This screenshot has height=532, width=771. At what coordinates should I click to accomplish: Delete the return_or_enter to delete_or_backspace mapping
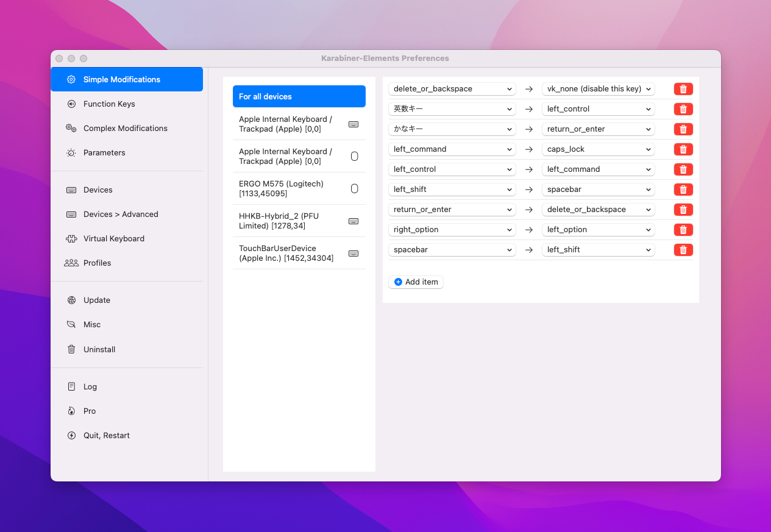coord(683,210)
